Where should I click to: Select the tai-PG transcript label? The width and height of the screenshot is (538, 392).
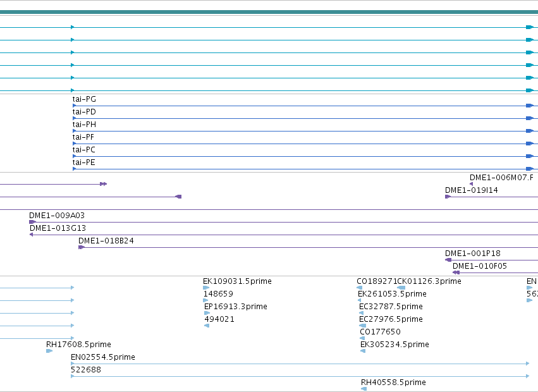coord(84,99)
